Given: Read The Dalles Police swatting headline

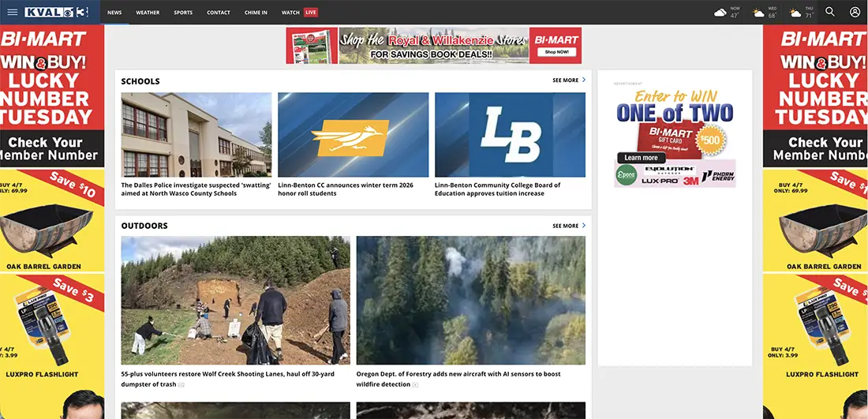Looking at the screenshot, I should coord(196,189).
